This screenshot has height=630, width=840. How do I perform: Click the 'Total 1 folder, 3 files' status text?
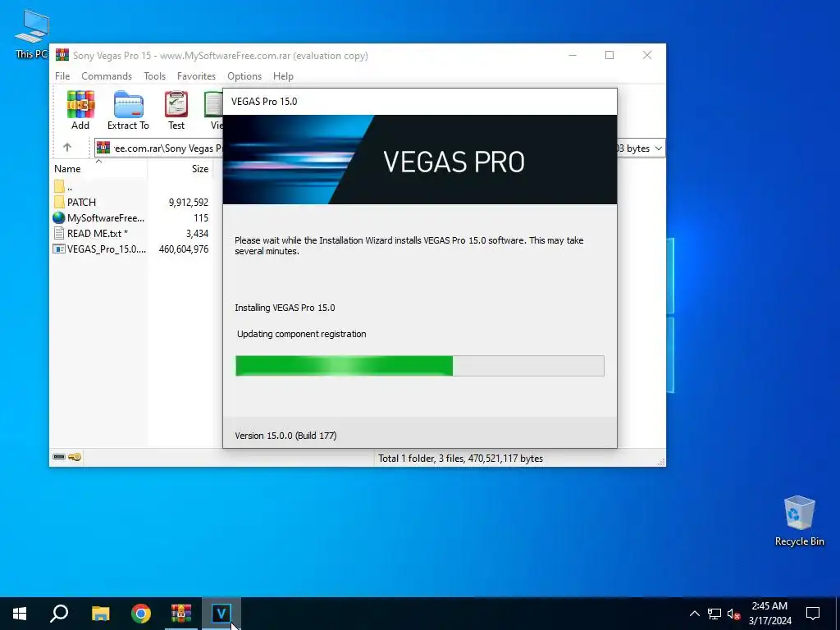click(x=461, y=459)
